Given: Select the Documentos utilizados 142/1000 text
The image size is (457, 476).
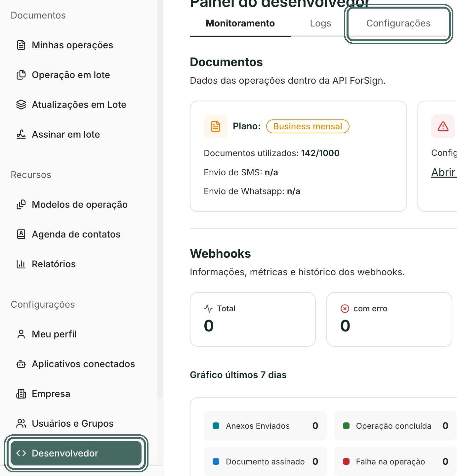Looking at the screenshot, I should click(x=271, y=153).
